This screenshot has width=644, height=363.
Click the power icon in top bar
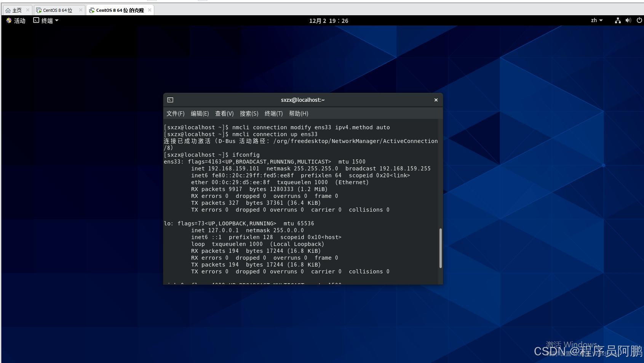point(639,21)
